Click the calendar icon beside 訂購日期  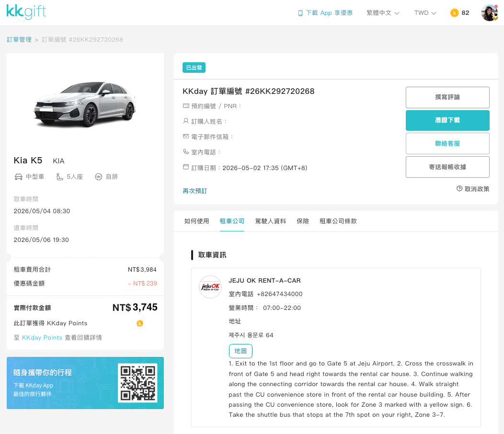[x=186, y=167]
